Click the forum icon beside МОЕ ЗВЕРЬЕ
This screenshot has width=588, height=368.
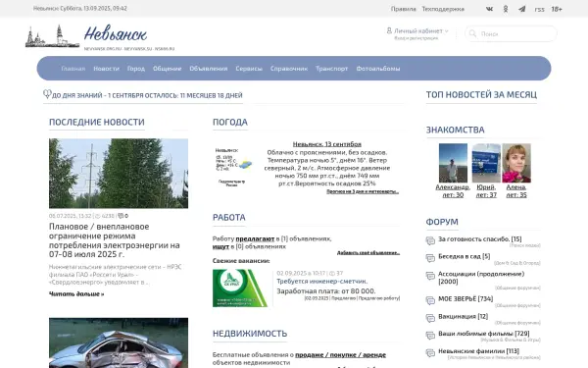(x=430, y=300)
